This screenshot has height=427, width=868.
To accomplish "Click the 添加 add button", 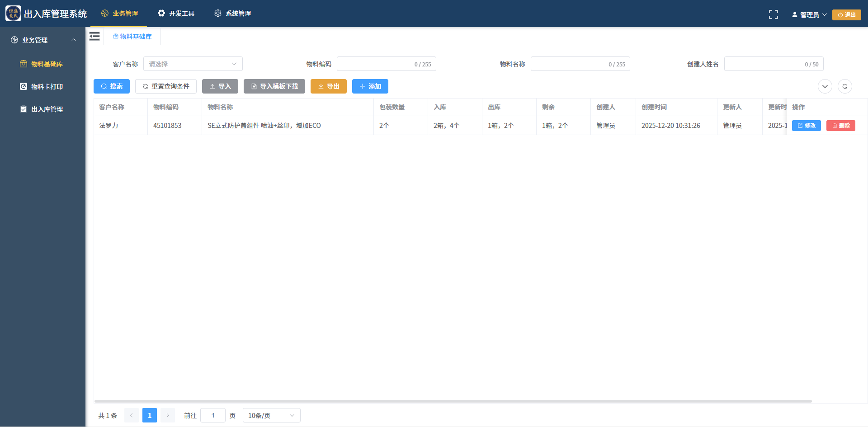I will 370,86.
